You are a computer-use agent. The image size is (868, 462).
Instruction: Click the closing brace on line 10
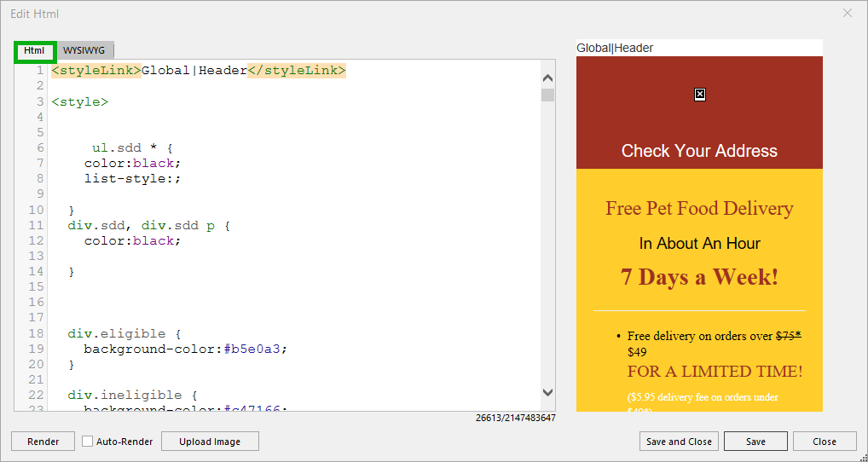(72, 211)
